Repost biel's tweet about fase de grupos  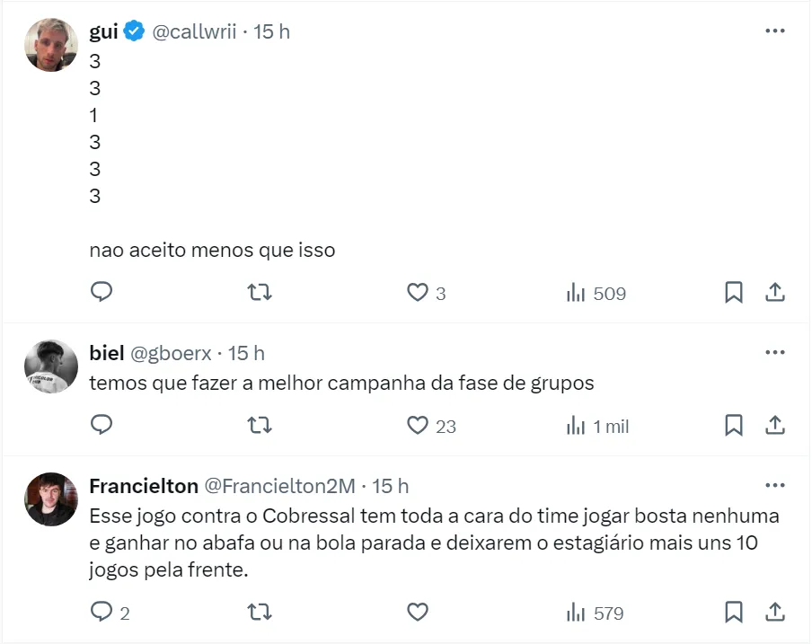[x=260, y=425]
